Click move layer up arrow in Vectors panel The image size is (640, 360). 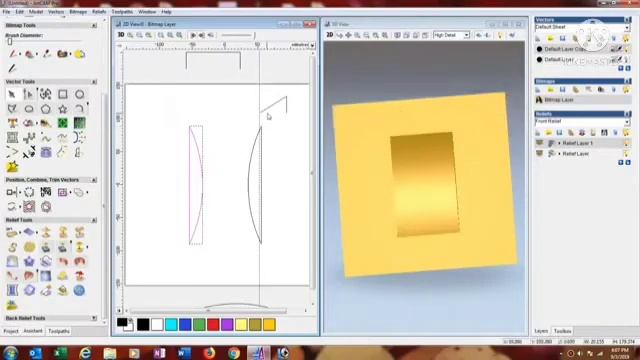tap(620, 69)
